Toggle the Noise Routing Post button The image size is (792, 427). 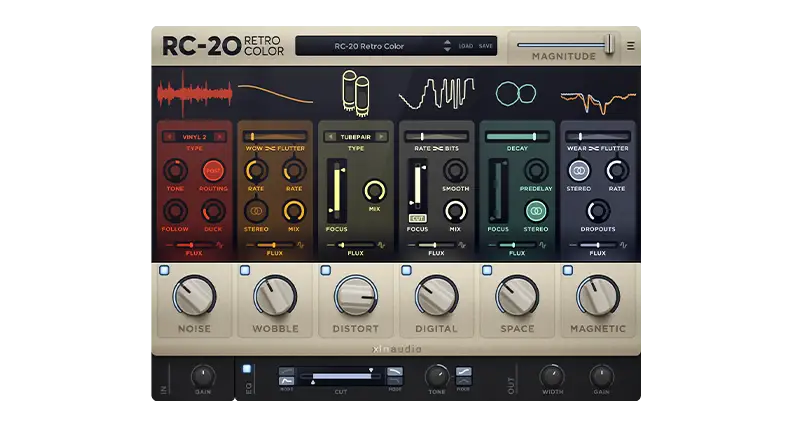click(x=213, y=171)
